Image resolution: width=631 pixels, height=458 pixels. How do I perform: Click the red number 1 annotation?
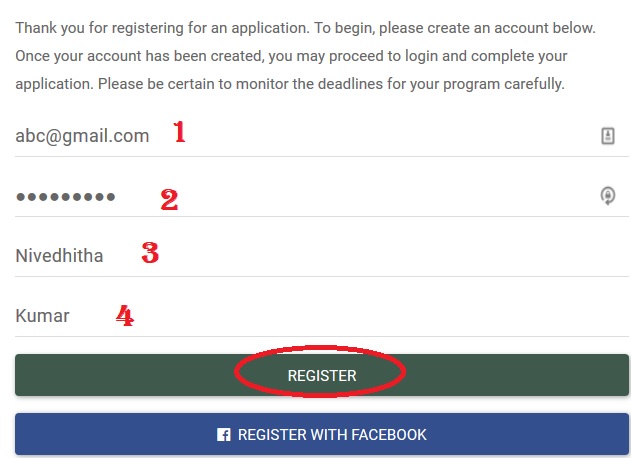pyautogui.click(x=180, y=132)
